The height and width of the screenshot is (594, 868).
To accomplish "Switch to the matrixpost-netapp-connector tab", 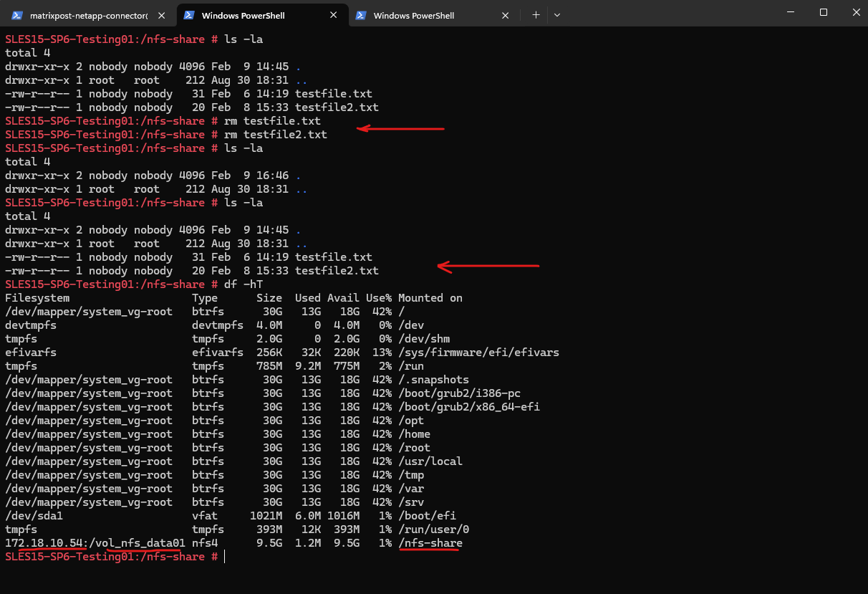I will 87,15.
